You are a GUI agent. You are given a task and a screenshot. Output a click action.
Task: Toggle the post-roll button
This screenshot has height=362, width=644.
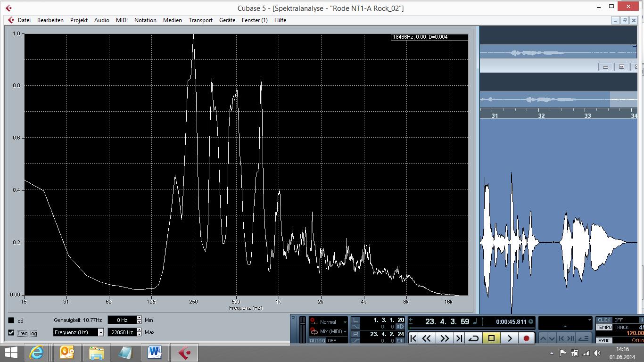point(400,341)
